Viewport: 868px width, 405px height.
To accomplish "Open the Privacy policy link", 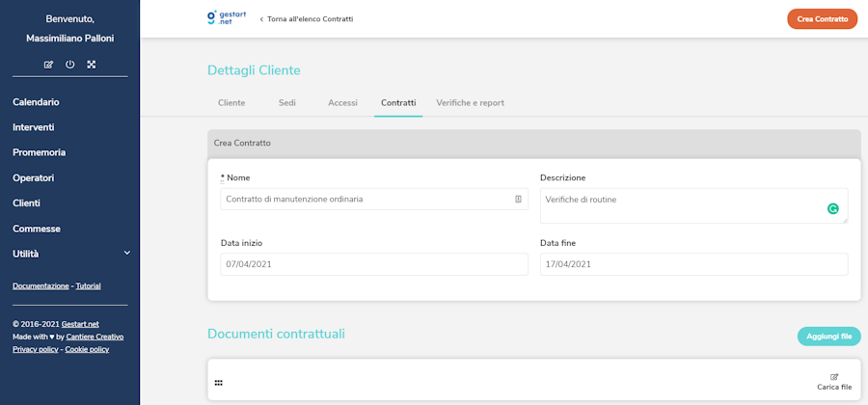I will click(35, 349).
